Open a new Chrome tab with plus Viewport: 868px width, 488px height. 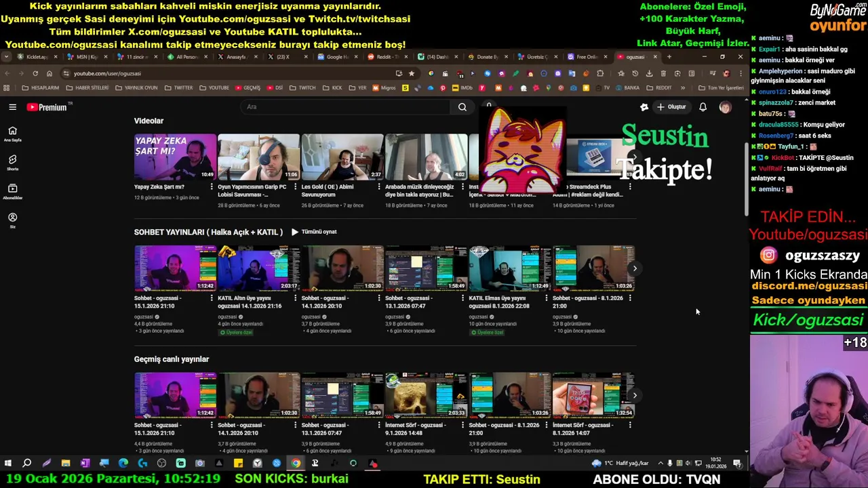tap(669, 57)
